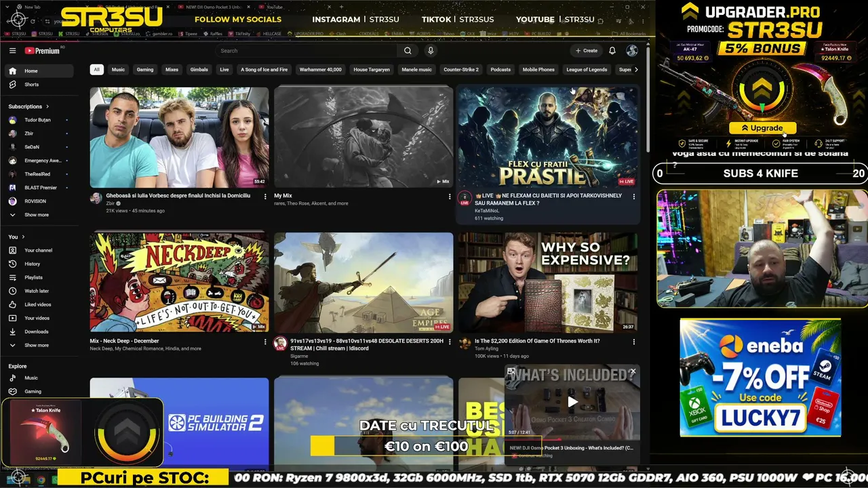This screenshot has width=868, height=488.
Task: Open SeDaN subscription channel
Action: [x=39, y=147]
